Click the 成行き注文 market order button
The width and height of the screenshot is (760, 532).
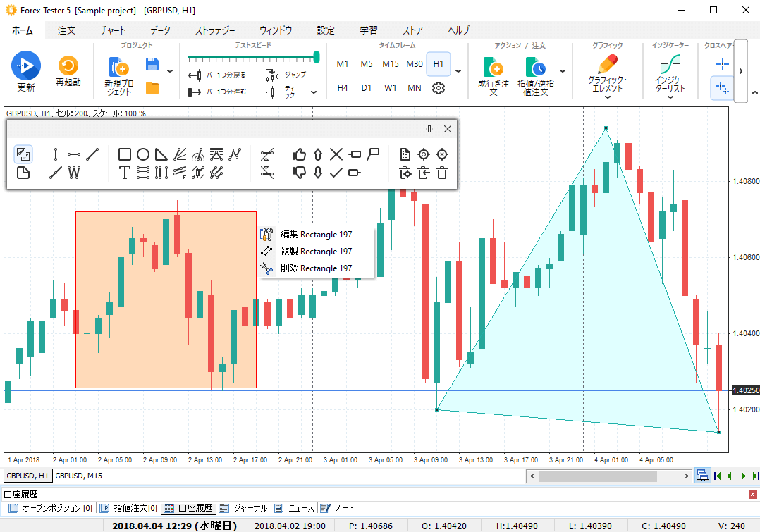coord(493,76)
